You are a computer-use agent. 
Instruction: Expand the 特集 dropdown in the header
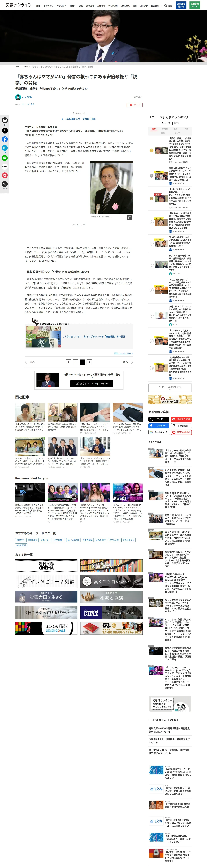73,6
